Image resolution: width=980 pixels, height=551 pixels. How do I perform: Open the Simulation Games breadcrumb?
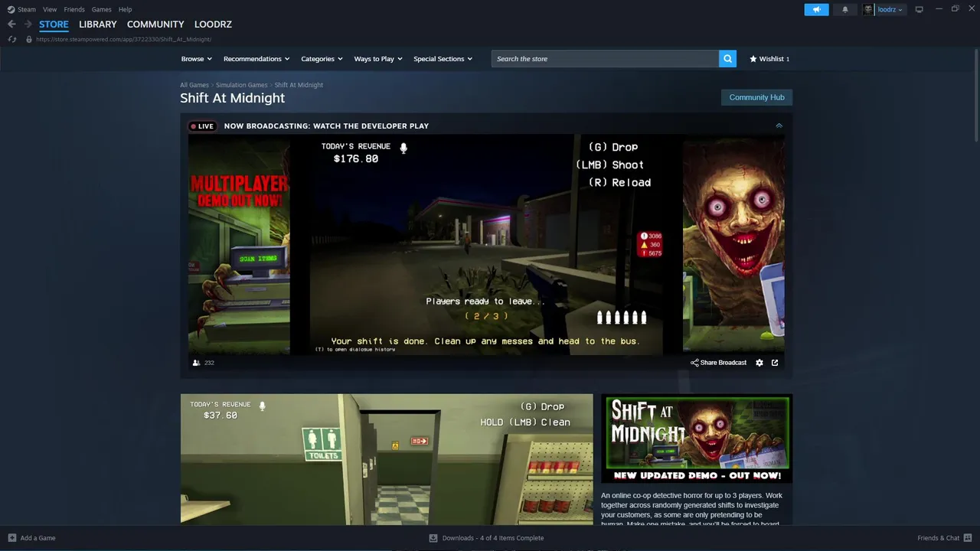click(242, 85)
